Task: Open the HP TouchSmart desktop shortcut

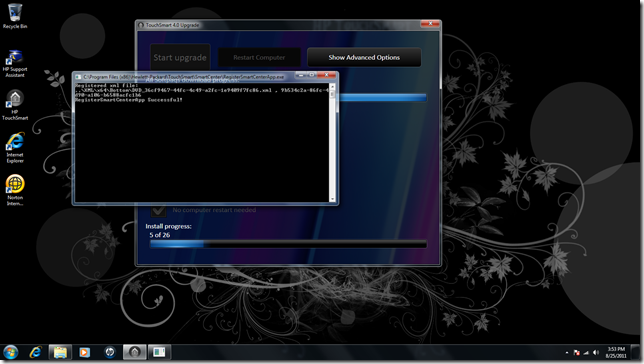Action: pos(15,106)
